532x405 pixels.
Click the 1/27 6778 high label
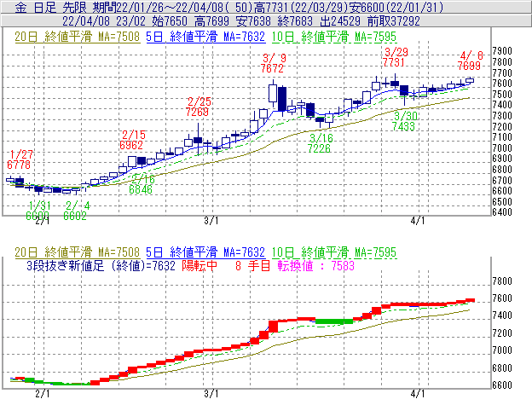[19, 159]
